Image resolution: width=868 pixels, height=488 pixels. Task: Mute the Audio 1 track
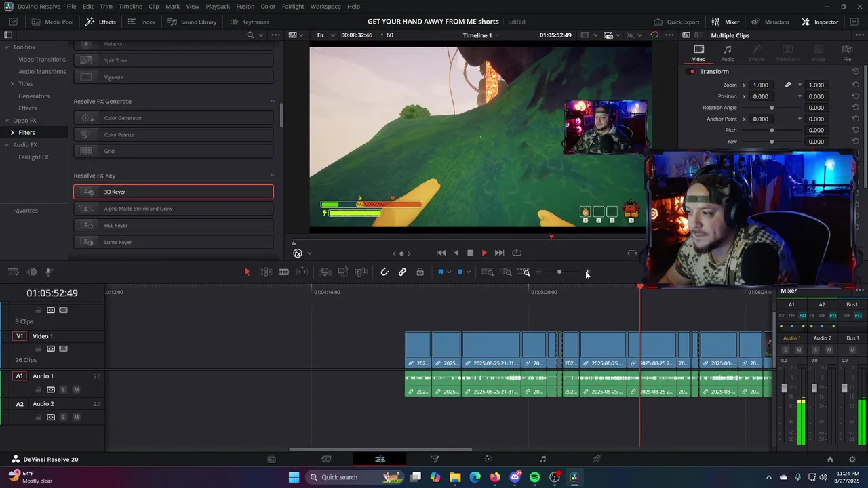76,390
